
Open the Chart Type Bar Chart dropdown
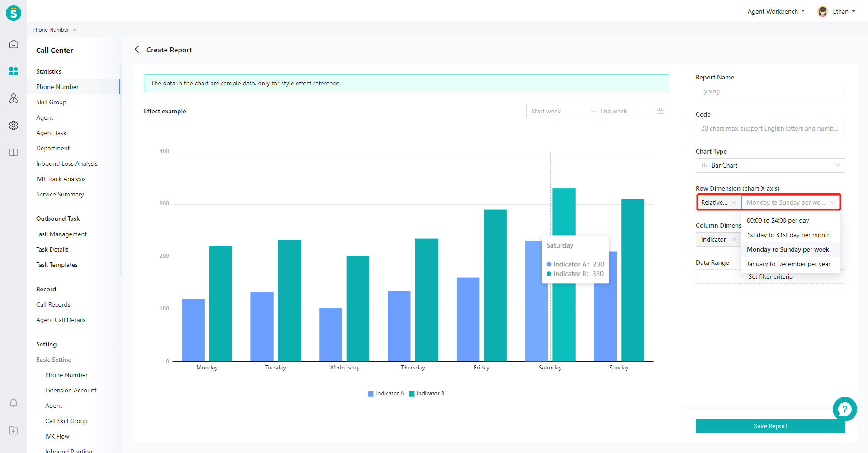[770, 165]
